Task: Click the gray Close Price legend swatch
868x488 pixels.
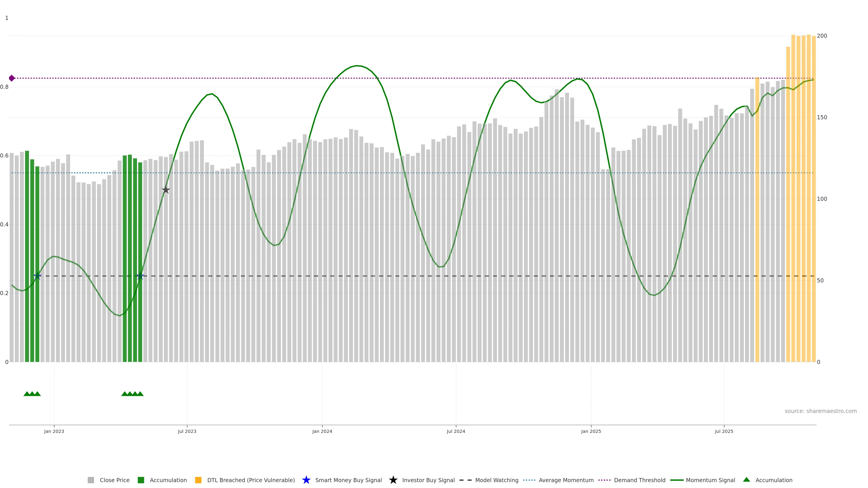Action: pyautogui.click(x=91, y=480)
